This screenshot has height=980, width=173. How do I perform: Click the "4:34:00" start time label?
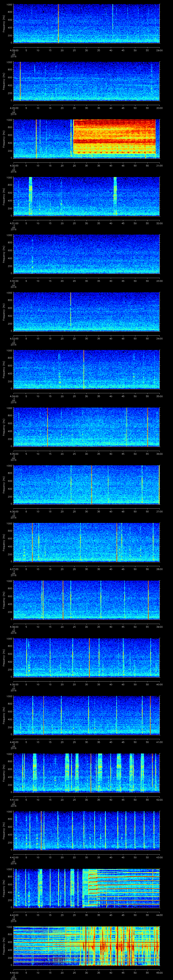click(x=14, y=396)
